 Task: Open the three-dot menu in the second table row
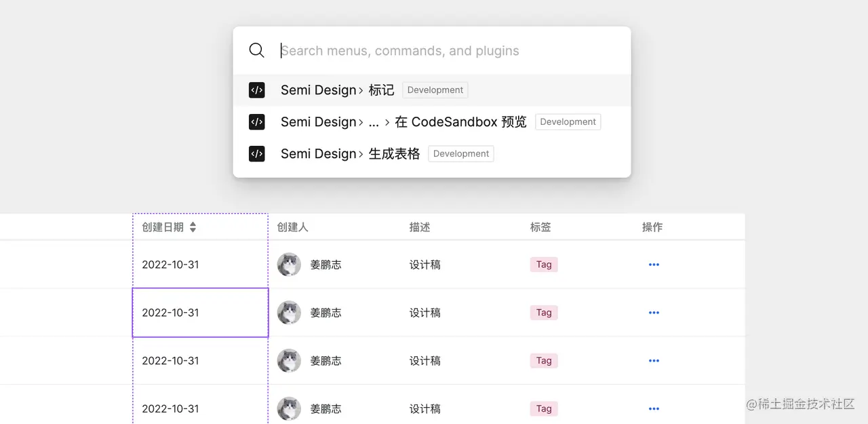click(654, 313)
